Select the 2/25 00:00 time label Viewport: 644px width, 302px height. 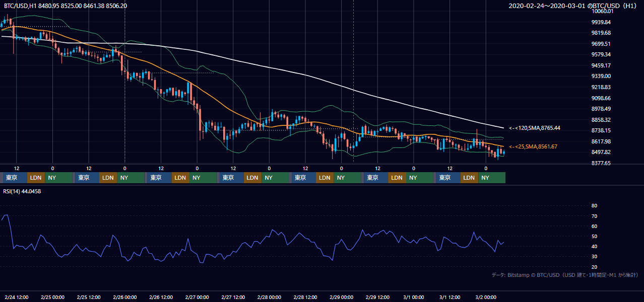[x=52, y=297]
